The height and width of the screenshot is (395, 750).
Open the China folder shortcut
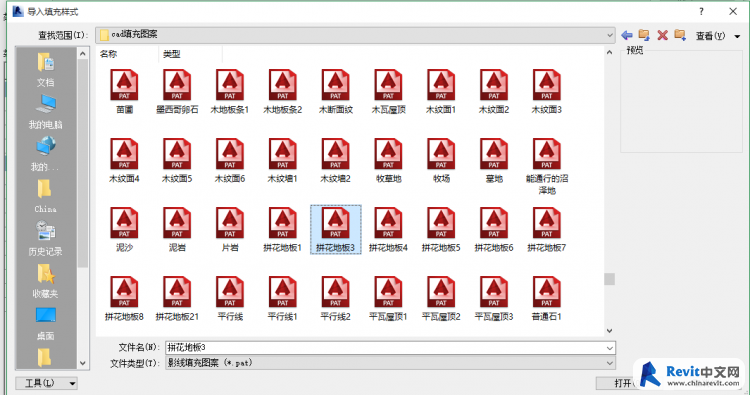click(45, 196)
